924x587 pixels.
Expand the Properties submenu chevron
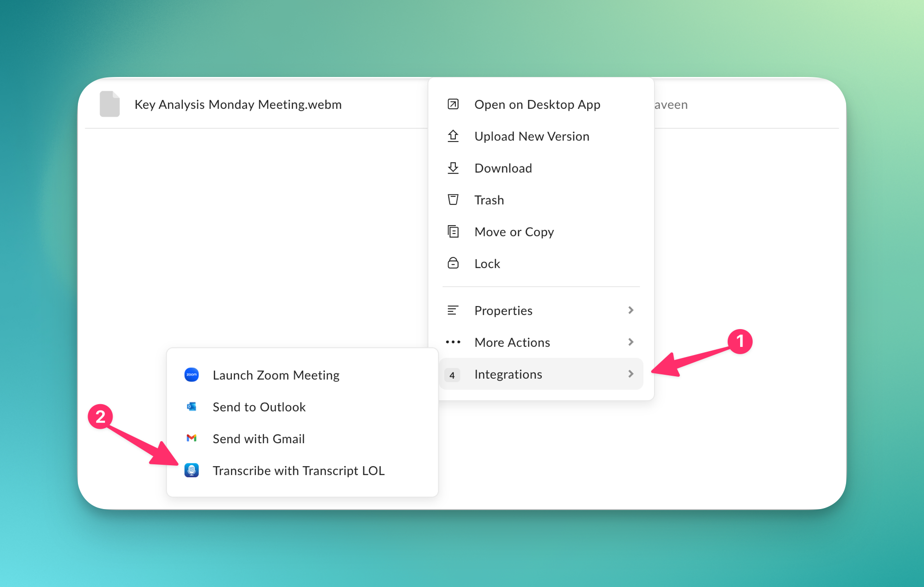coord(630,310)
